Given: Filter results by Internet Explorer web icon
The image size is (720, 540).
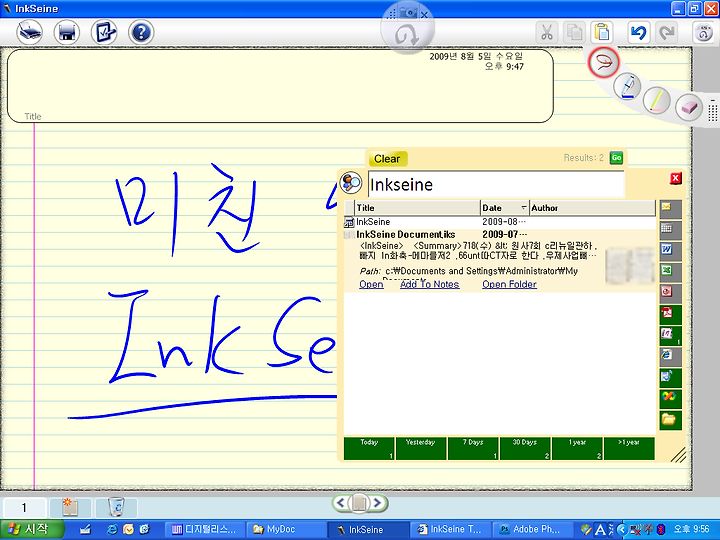Looking at the screenshot, I should [670, 357].
